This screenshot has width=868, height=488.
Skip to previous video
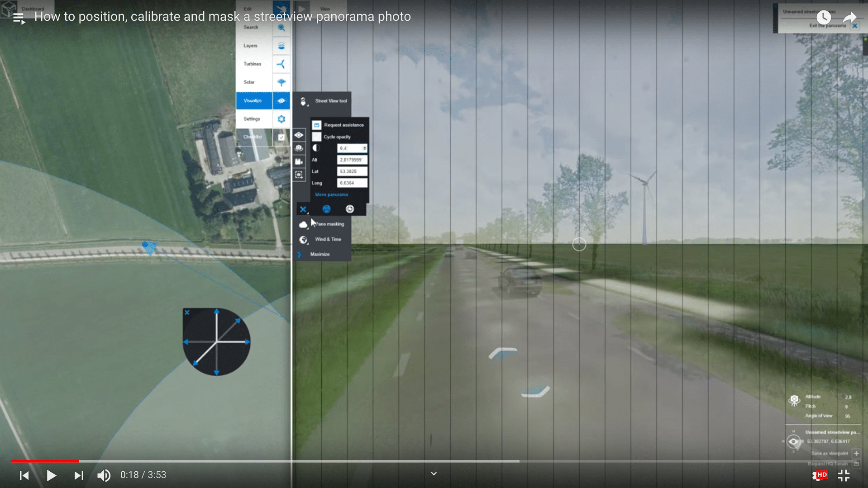[x=24, y=475]
